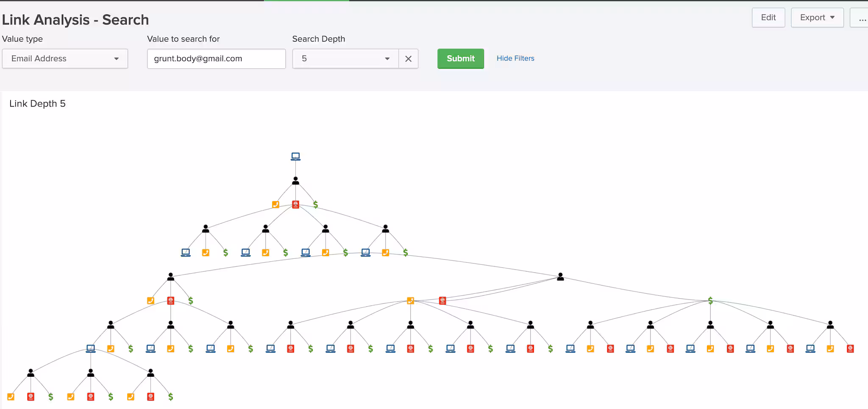Click red globe icon under the topmost person
This screenshot has height=409, width=868.
tap(295, 204)
